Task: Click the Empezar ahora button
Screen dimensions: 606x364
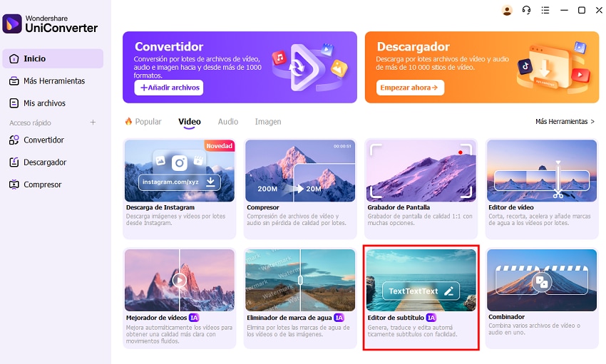Action: (x=410, y=88)
